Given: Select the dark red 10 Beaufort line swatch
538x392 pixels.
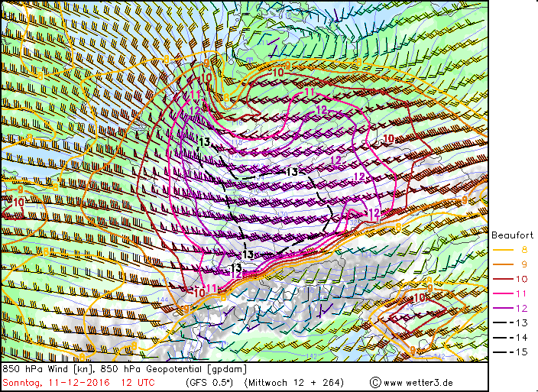Looking at the screenshot, I should click(503, 279).
